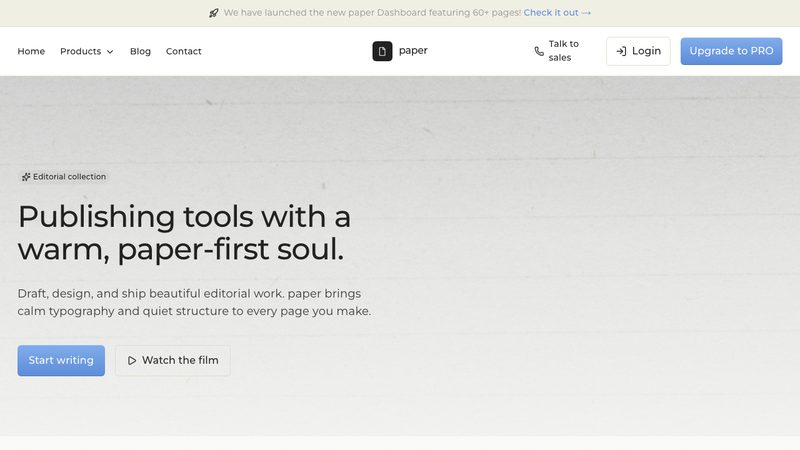Click the play icon on Watch the film
Screen dimensions: 800x450
pos(132,361)
